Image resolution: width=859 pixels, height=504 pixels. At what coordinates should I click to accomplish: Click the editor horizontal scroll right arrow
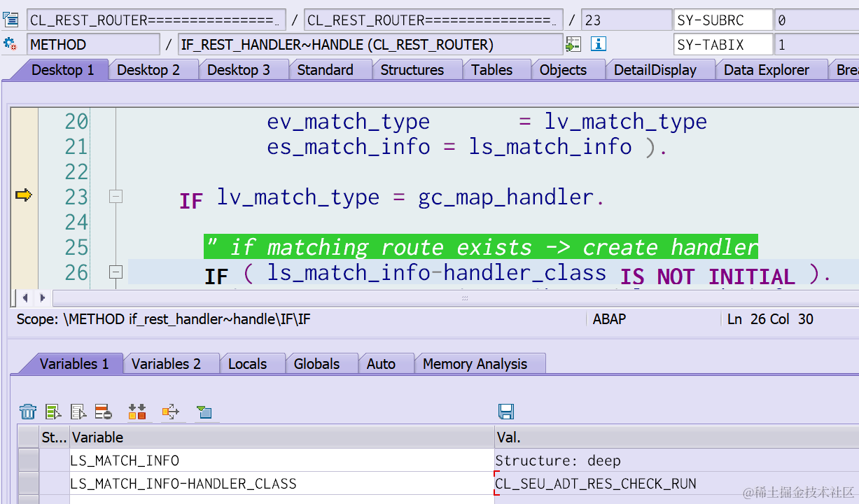point(43,298)
